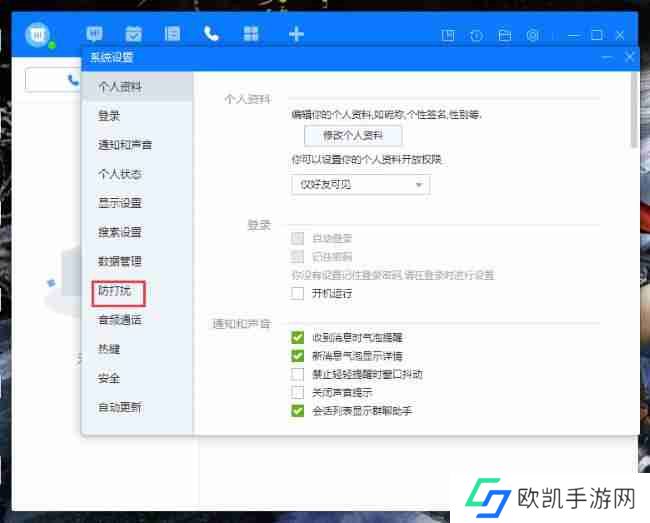This screenshot has height=523, width=650.
Task: Minimize the 系统设置 dialog
Action: (x=608, y=57)
